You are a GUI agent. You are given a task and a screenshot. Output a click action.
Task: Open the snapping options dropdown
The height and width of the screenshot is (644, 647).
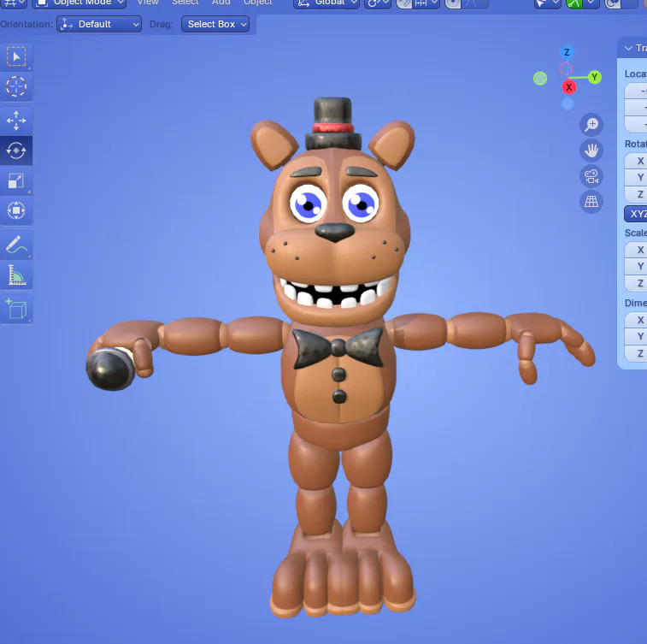426,3
